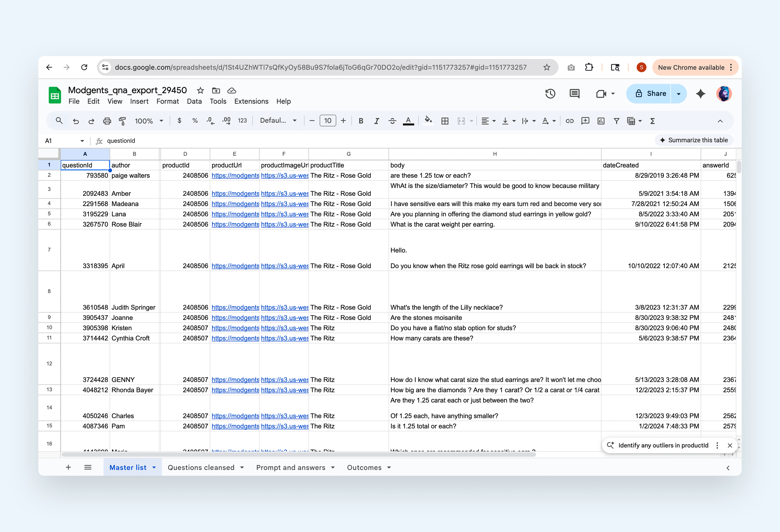Open version history clock icon
The image size is (780, 532).
pyautogui.click(x=550, y=94)
